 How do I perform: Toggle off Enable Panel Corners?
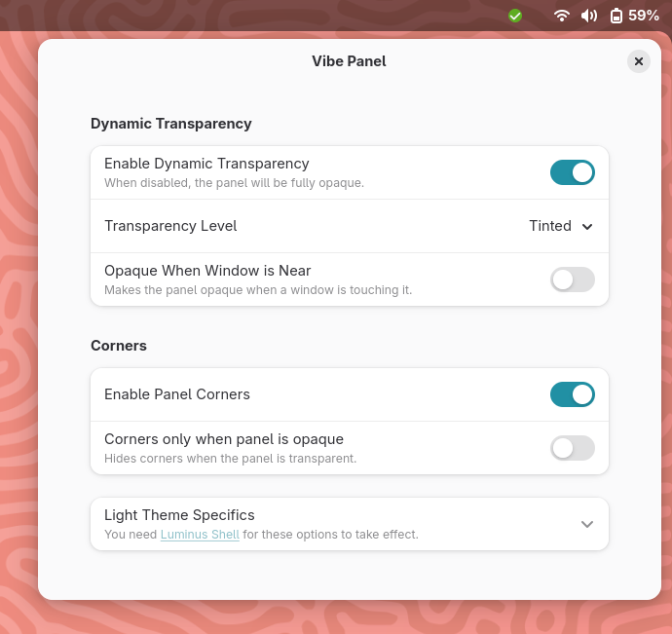(572, 394)
